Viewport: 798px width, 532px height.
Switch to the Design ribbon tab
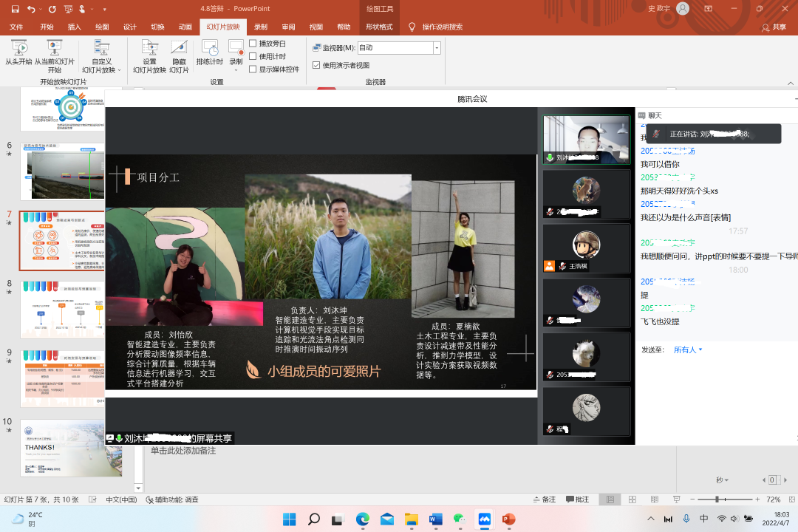click(130, 27)
